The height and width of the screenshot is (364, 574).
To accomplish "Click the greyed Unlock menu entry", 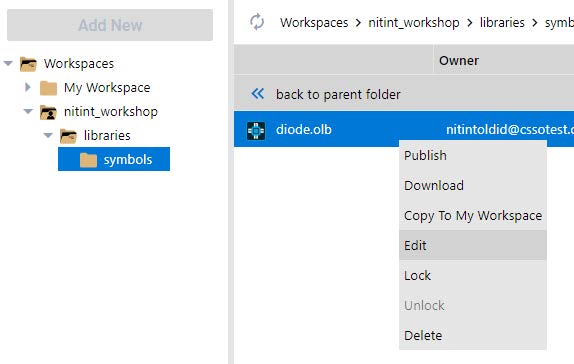I will click(473, 305).
